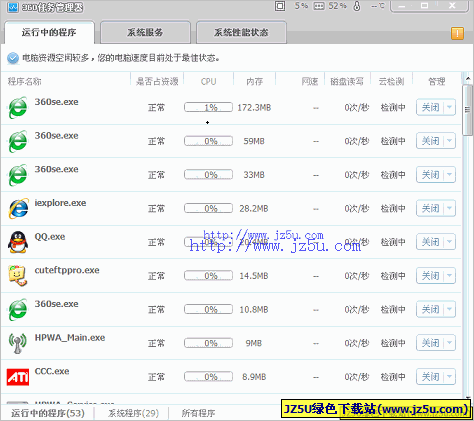
Task: Expand close options arrow for 360se.exe 172.3MB
Action: 450,107
